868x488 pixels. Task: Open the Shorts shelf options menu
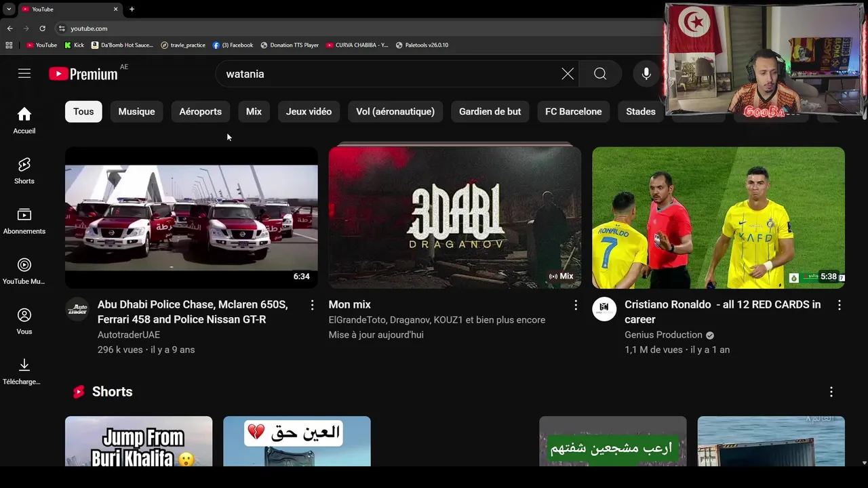[x=831, y=392]
